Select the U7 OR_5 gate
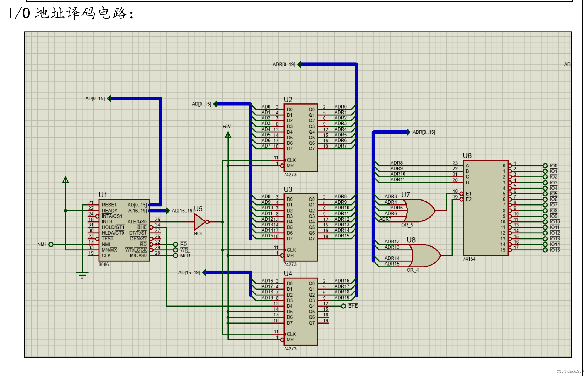 click(x=419, y=211)
